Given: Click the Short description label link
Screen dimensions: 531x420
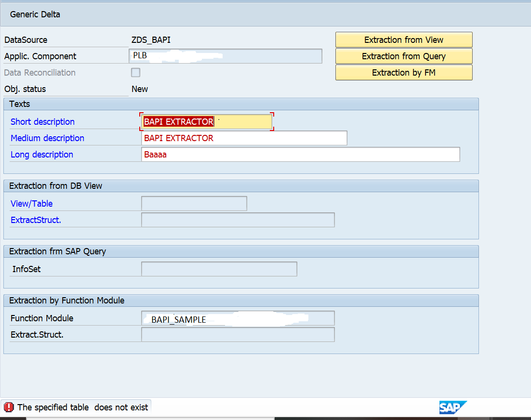Looking at the screenshot, I should tap(42, 122).
